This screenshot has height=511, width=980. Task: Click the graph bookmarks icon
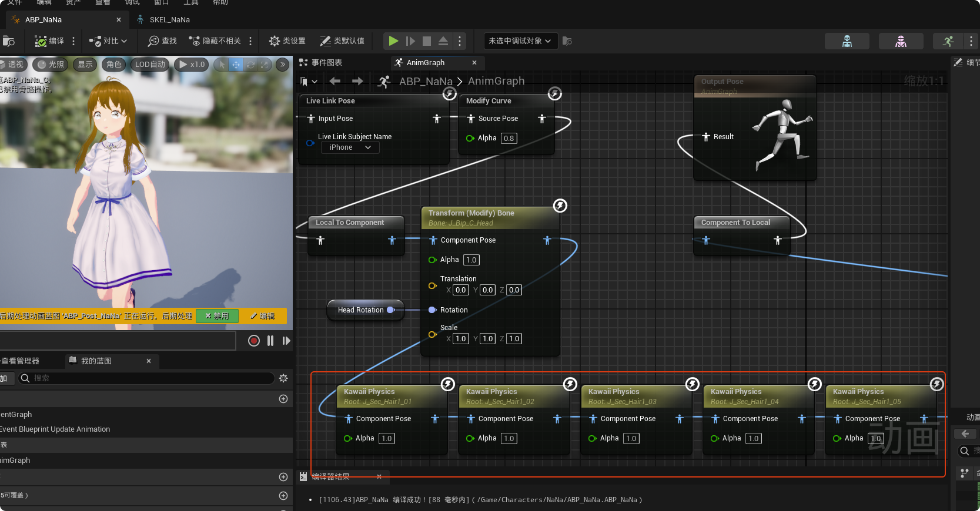click(308, 82)
